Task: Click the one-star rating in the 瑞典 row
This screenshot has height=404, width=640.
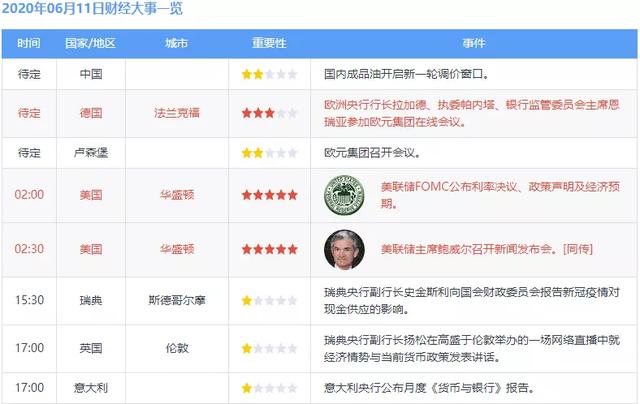Action: (x=269, y=300)
